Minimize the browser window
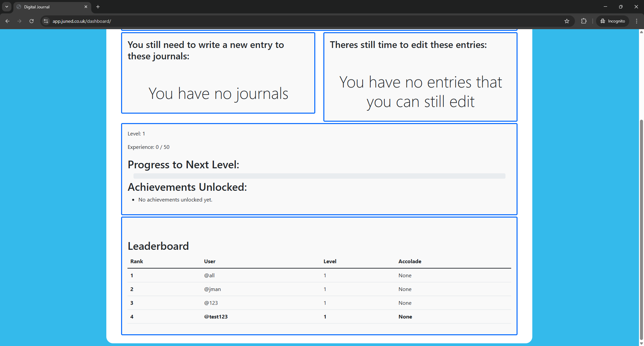644x346 pixels. tap(605, 7)
